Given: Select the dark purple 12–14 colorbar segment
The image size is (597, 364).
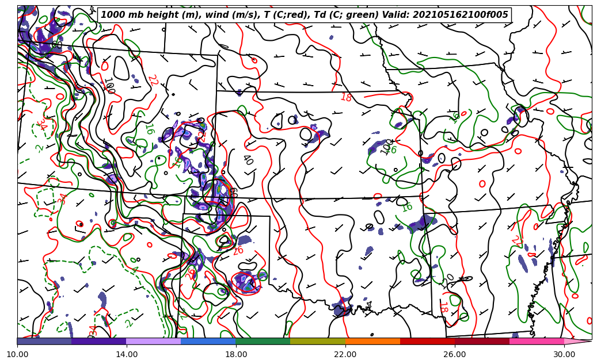Looking at the screenshot, I should tap(99, 341).
